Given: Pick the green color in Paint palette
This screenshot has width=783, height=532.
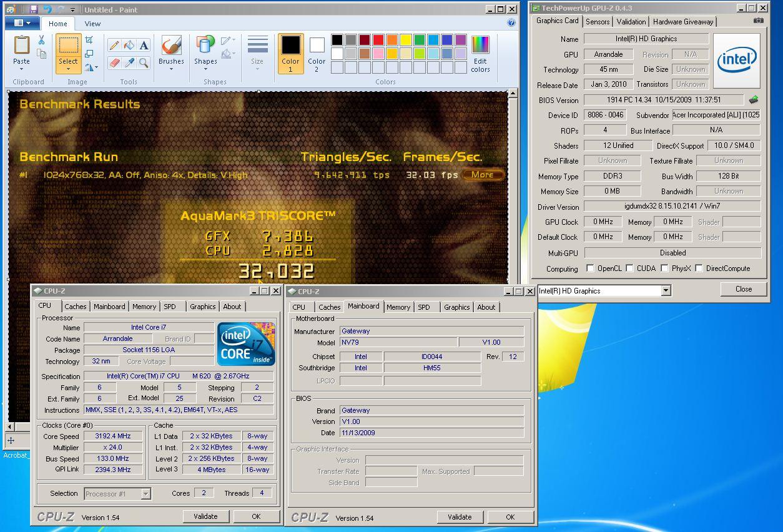Looking at the screenshot, I should tap(420, 40).
